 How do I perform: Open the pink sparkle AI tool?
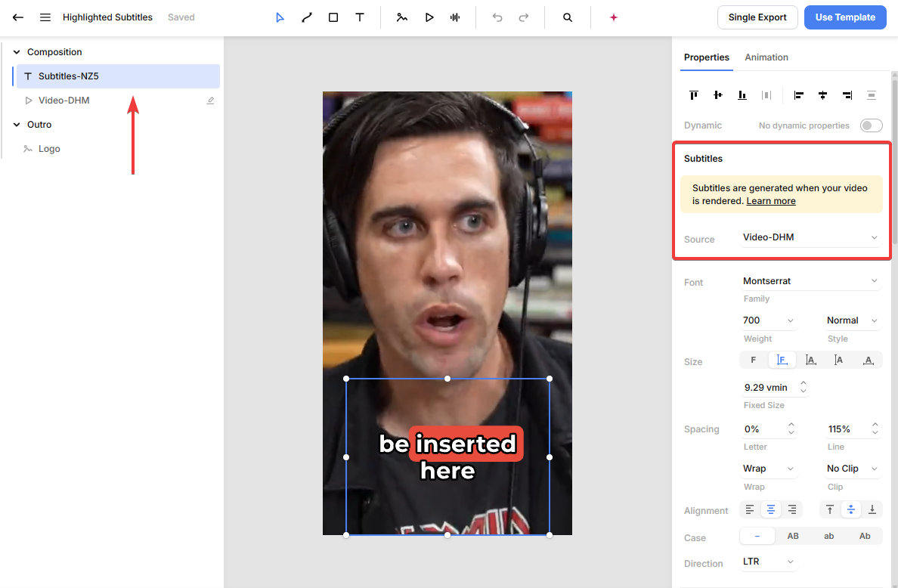[x=614, y=17]
